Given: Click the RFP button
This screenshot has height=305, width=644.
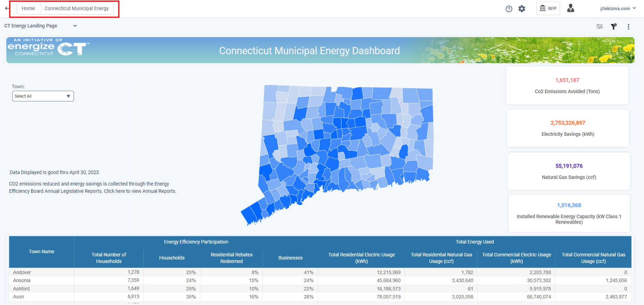Looking at the screenshot, I should [548, 8].
